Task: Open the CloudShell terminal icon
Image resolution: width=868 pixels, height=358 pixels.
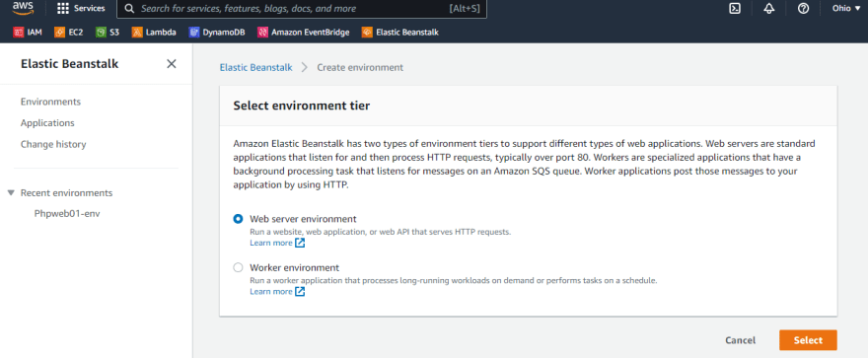Action: [735, 9]
